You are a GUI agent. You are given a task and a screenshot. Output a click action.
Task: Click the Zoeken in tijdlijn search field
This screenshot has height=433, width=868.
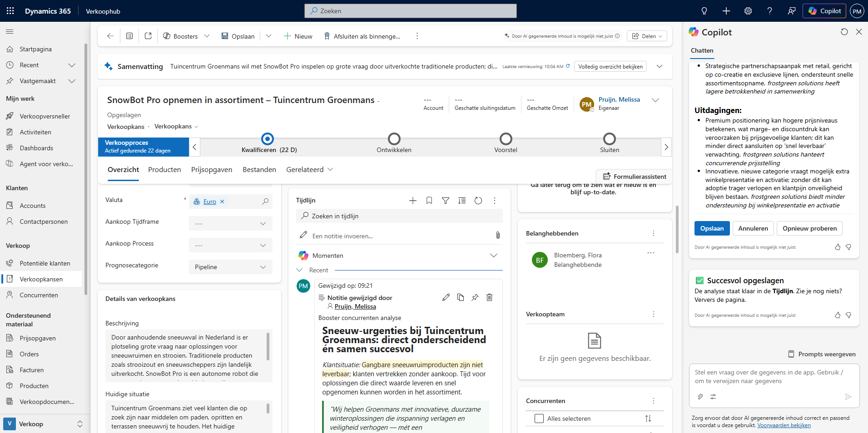(400, 216)
